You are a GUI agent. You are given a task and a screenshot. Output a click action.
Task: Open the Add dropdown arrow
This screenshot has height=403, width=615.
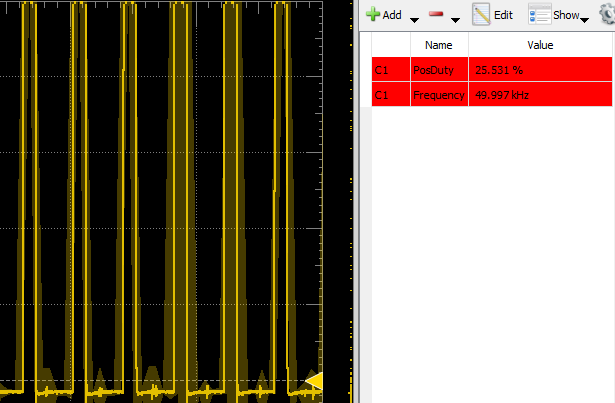[x=413, y=19]
